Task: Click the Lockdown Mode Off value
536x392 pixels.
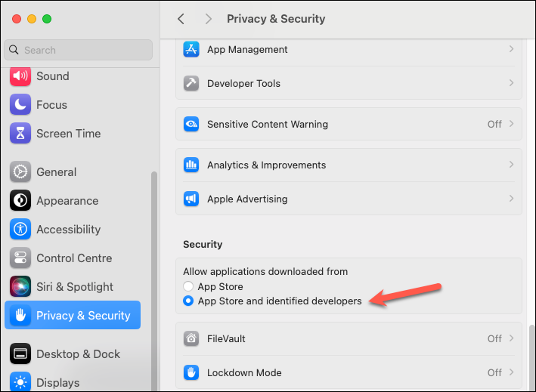Action: 494,372
